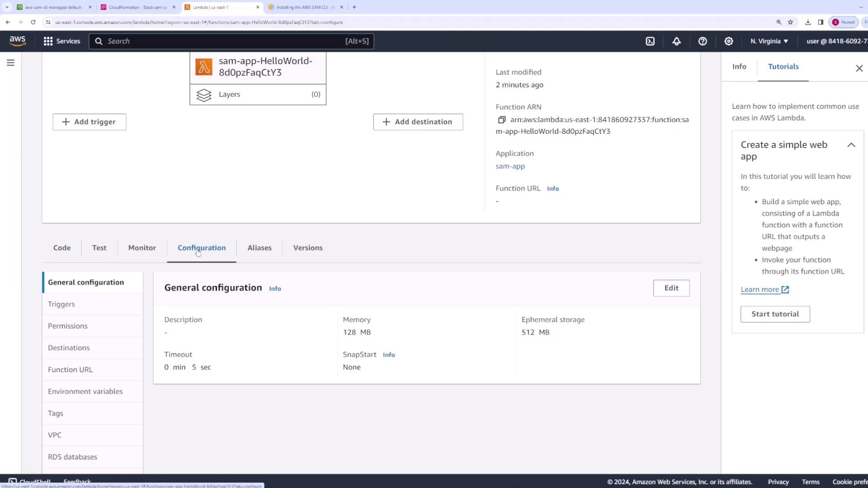Select Environment variables in the sidebar
Viewport: 868px width, 488px height.
click(85, 391)
